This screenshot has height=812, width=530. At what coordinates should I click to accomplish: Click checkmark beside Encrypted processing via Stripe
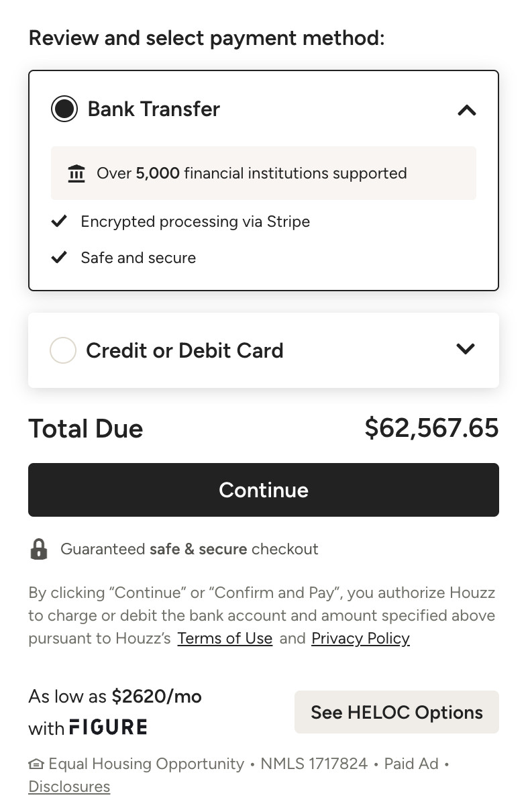[x=60, y=221]
